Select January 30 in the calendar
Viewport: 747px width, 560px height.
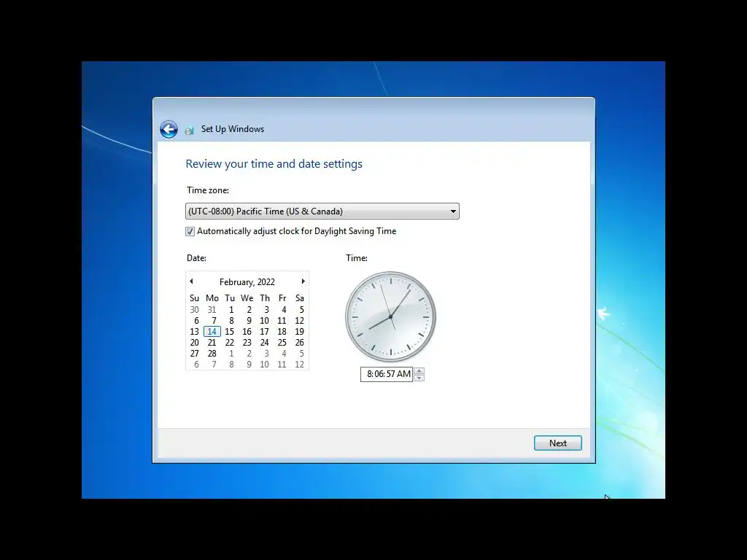point(194,309)
